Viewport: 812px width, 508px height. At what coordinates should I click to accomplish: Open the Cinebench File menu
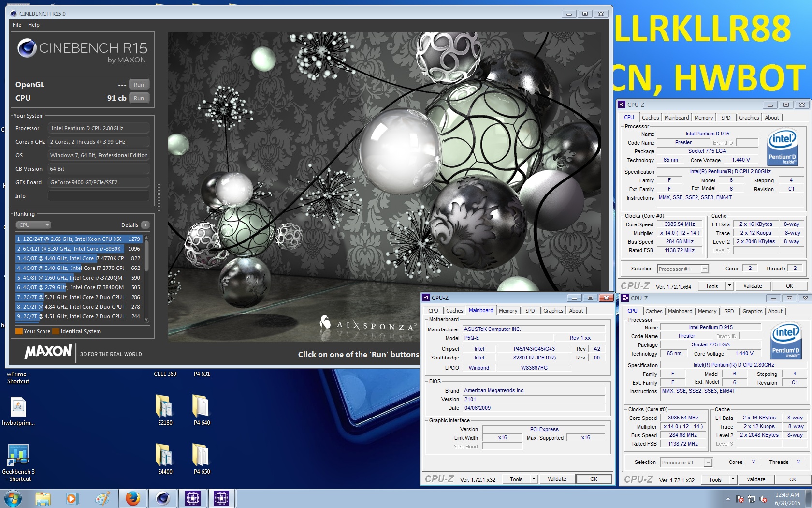17,25
